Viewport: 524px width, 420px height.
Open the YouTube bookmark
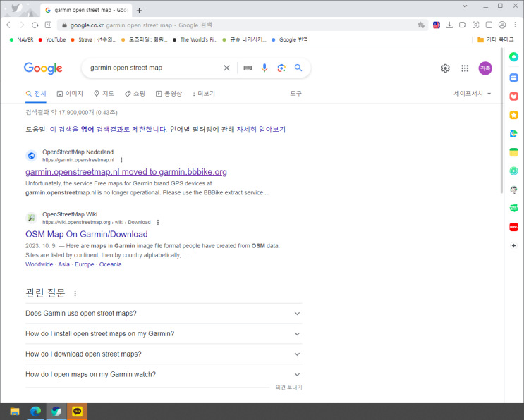coord(52,39)
